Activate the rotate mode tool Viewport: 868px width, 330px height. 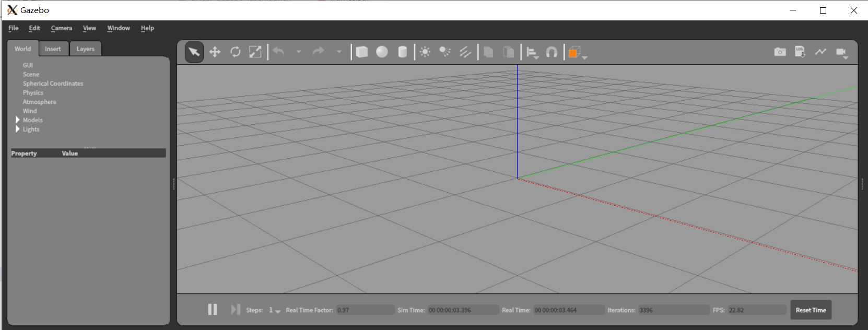click(236, 52)
